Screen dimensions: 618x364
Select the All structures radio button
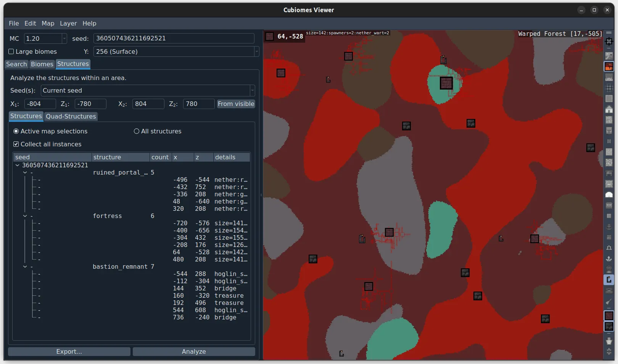tap(137, 131)
